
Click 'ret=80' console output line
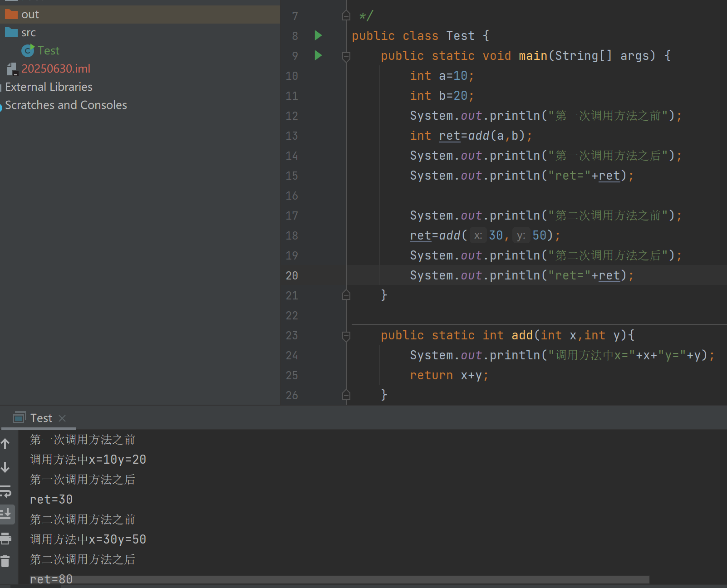point(51,579)
